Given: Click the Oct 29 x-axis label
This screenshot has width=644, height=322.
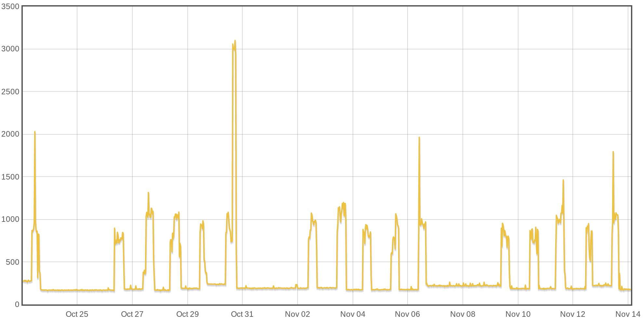Looking at the screenshot, I should click(187, 315).
